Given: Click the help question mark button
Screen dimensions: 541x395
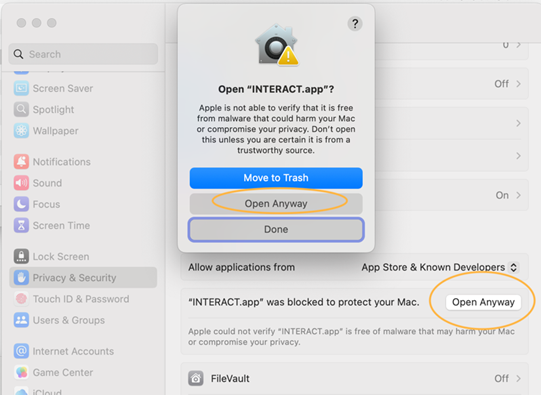Looking at the screenshot, I should tap(355, 24).
